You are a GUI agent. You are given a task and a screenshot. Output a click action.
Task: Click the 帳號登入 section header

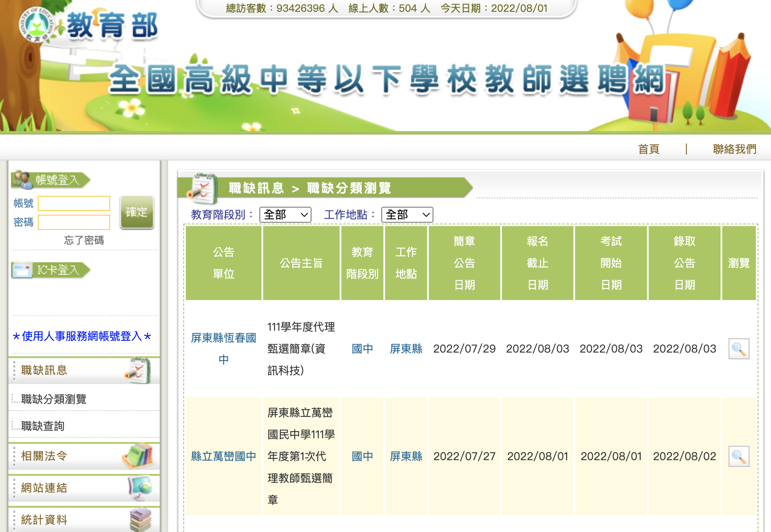click(50, 180)
